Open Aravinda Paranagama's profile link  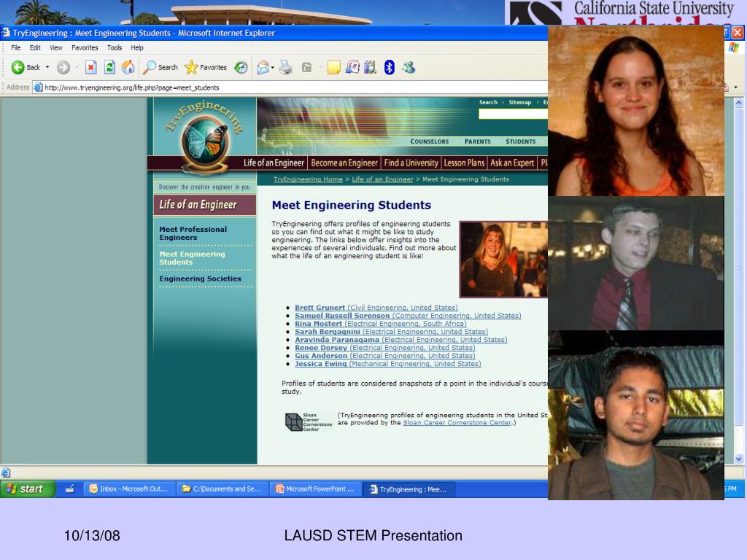coord(400,340)
